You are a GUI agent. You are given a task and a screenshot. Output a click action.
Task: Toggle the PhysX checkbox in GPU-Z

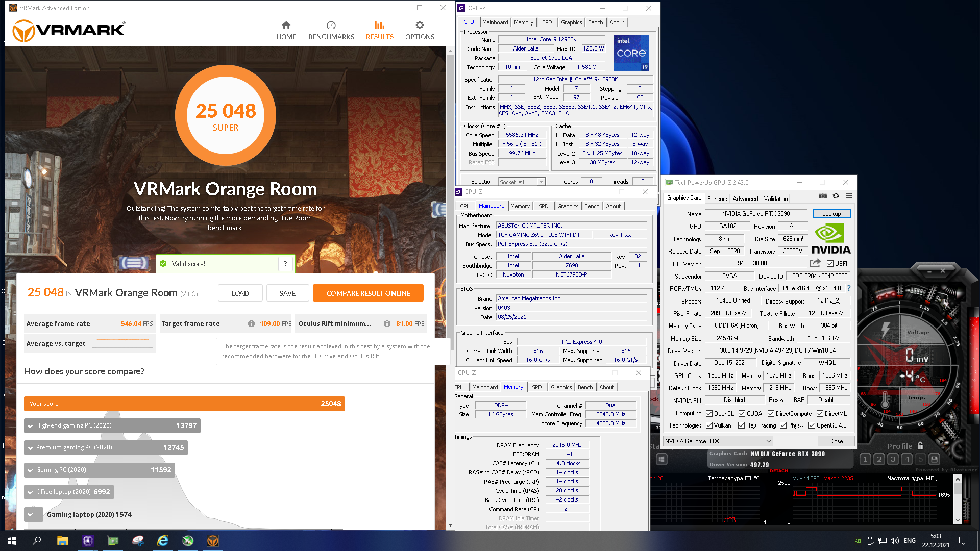coord(783,425)
